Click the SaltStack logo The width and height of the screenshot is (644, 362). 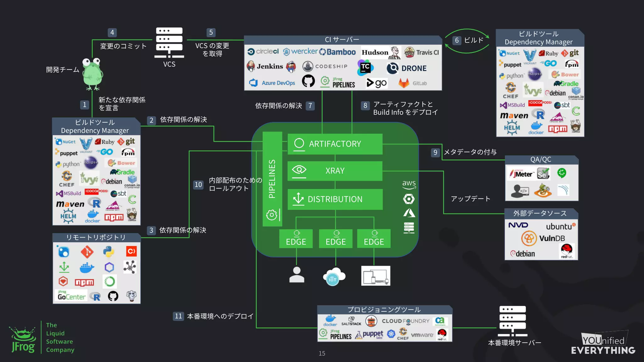click(351, 321)
